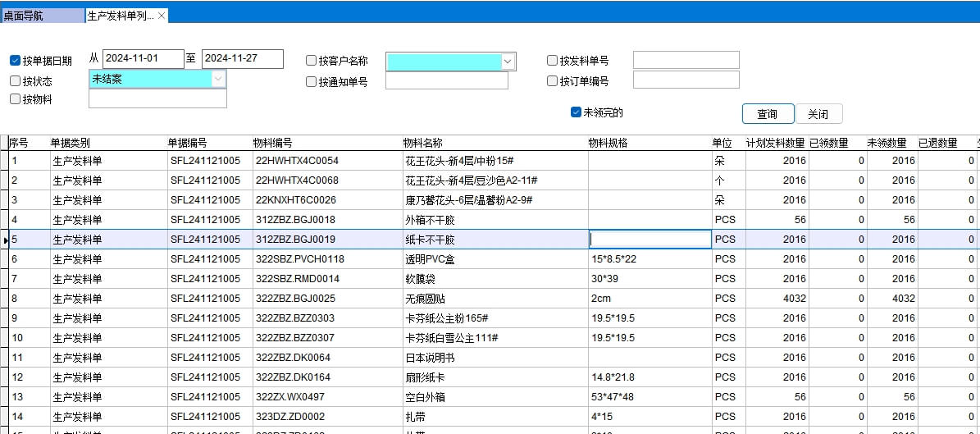Sort by the 物料编号 column header
The image size is (980, 434).
[x=273, y=143]
